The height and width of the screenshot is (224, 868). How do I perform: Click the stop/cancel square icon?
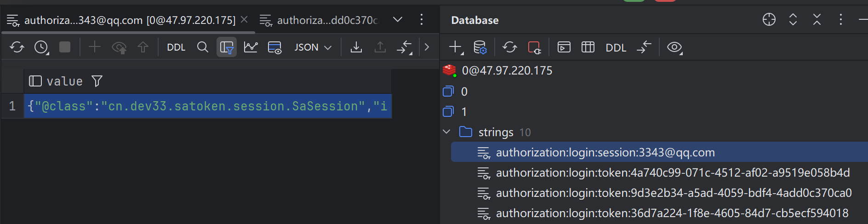tap(65, 47)
